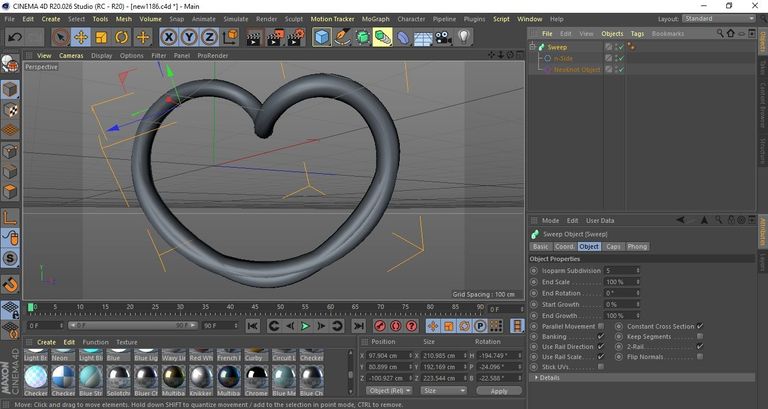This screenshot has height=409, width=768.
Task: Switch to the Caps tab
Action: coord(613,247)
